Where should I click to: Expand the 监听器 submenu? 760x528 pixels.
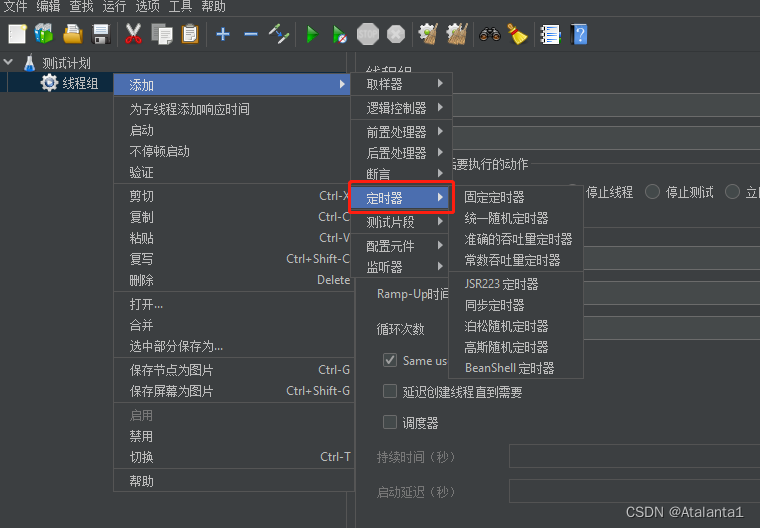click(x=401, y=267)
